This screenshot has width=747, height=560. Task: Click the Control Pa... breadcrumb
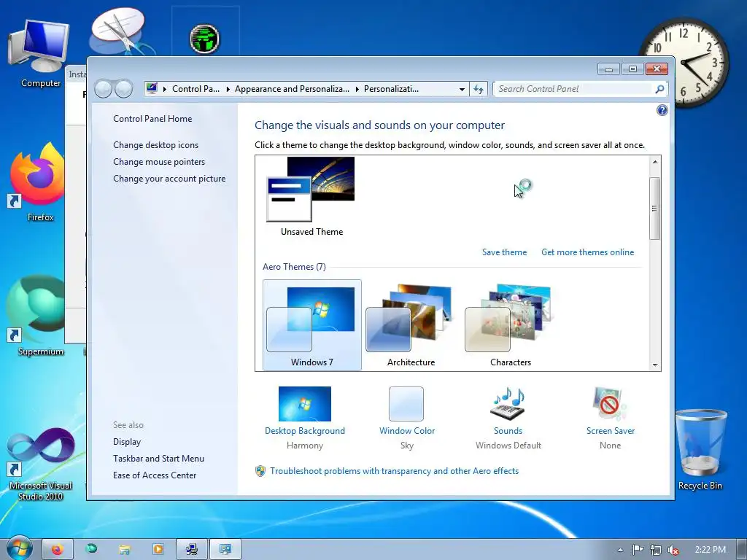[x=196, y=89]
